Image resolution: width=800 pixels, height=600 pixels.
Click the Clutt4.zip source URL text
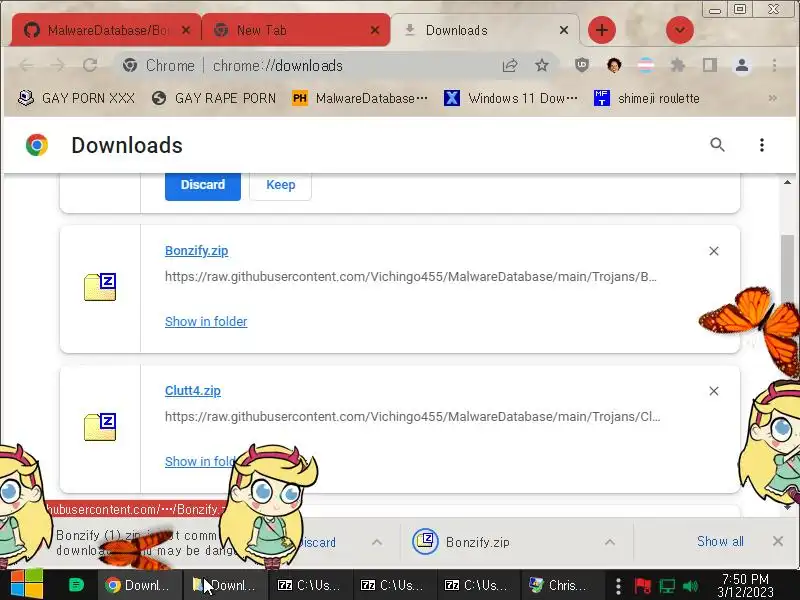coord(413,416)
